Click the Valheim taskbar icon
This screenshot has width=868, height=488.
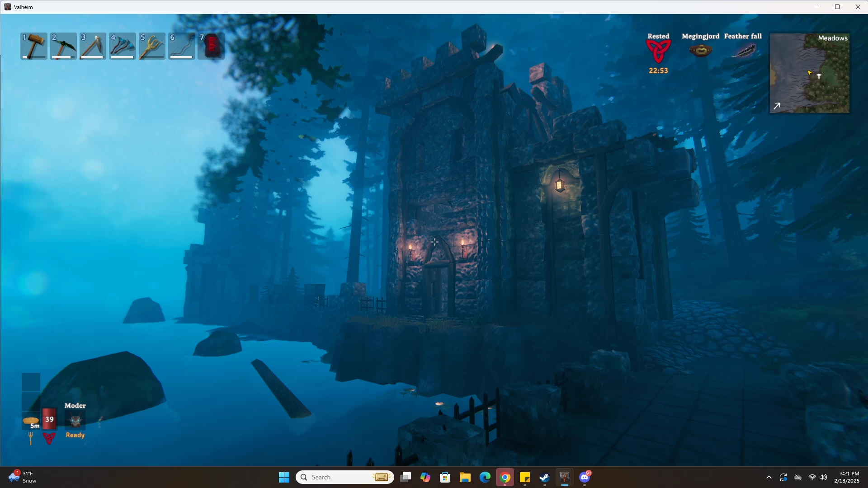point(565,477)
